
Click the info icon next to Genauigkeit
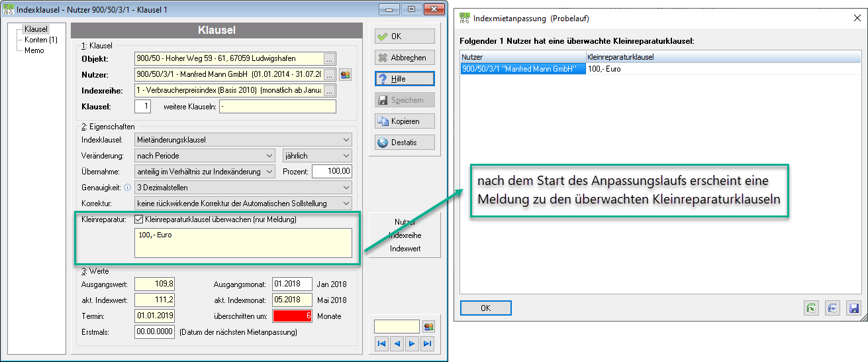click(x=127, y=188)
